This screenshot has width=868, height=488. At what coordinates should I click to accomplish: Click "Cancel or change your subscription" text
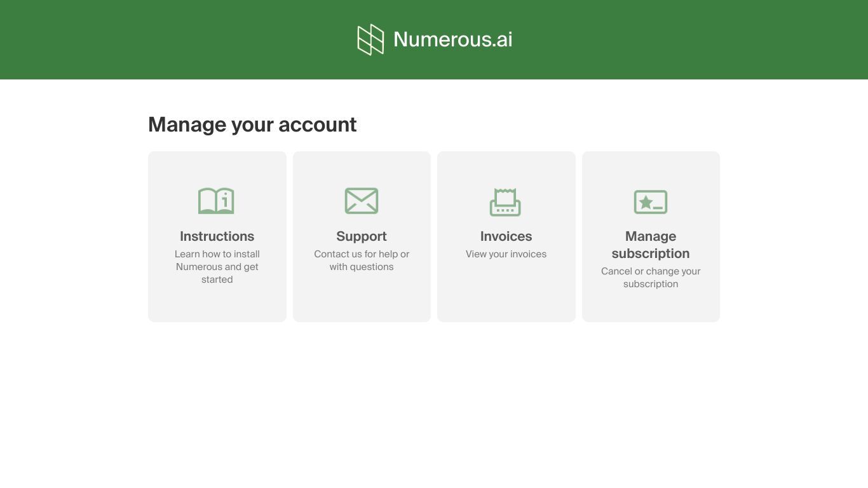point(651,278)
